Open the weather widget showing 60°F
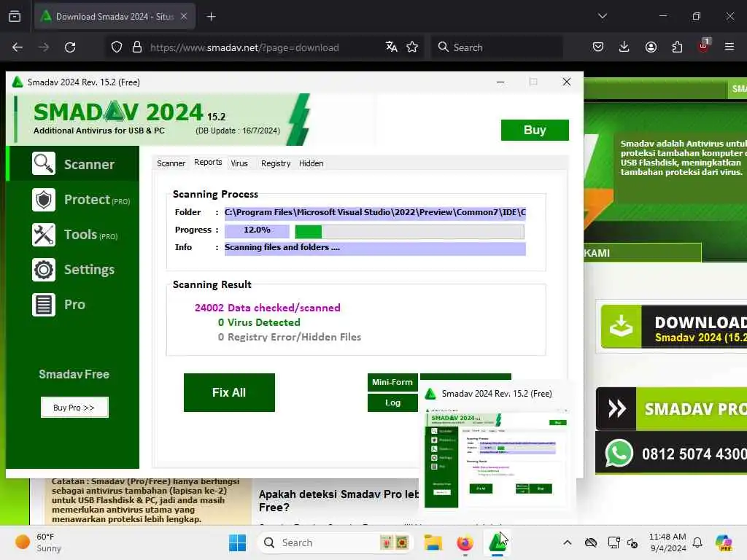 (x=38, y=542)
